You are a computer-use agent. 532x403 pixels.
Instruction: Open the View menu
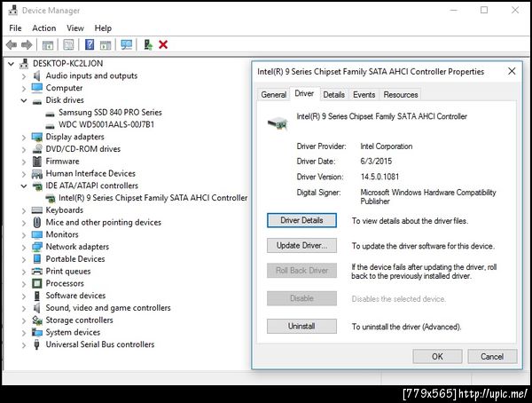(x=75, y=28)
